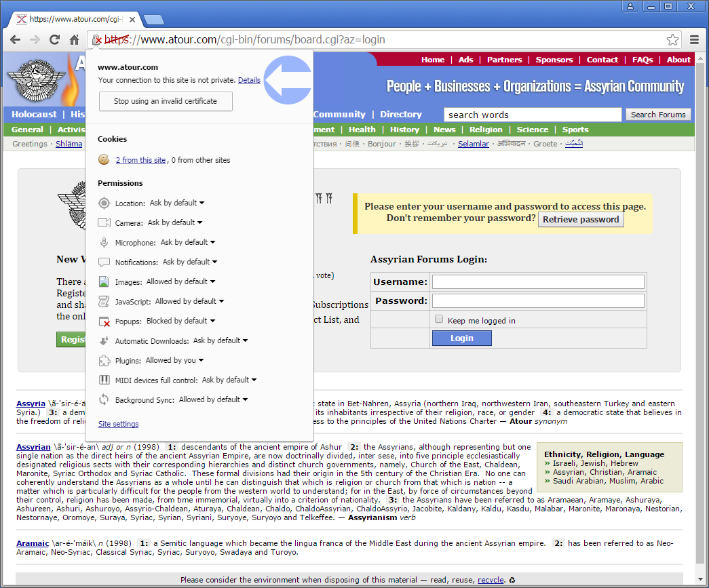
Task: Open Sponsors in top navigation
Action: point(554,60)
